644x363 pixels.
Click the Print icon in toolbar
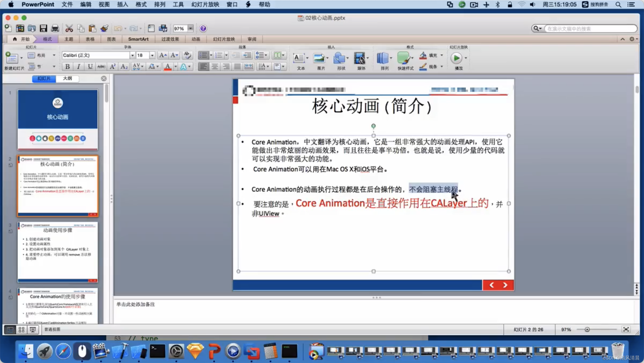tap(55, 28)
